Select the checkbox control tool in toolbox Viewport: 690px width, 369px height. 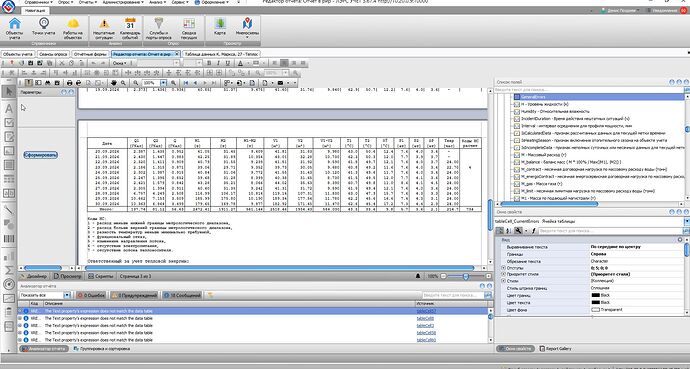pos(9,122)
